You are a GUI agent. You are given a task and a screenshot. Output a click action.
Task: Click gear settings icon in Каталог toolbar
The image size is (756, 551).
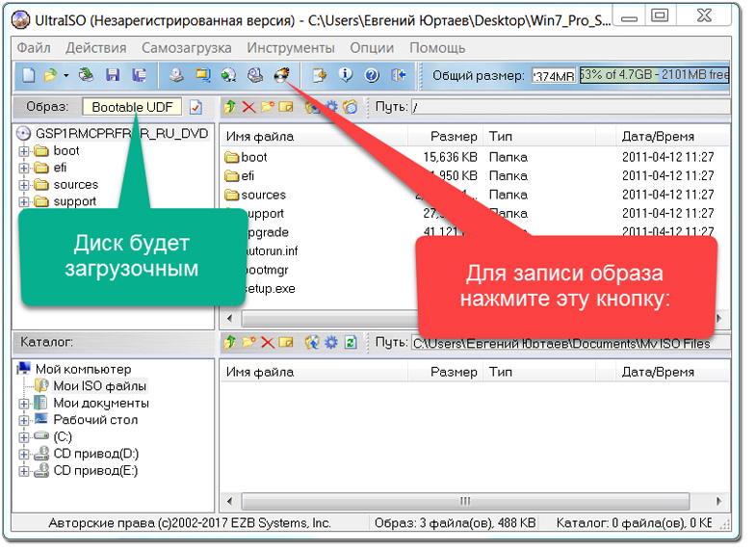[x=331, y=343]
